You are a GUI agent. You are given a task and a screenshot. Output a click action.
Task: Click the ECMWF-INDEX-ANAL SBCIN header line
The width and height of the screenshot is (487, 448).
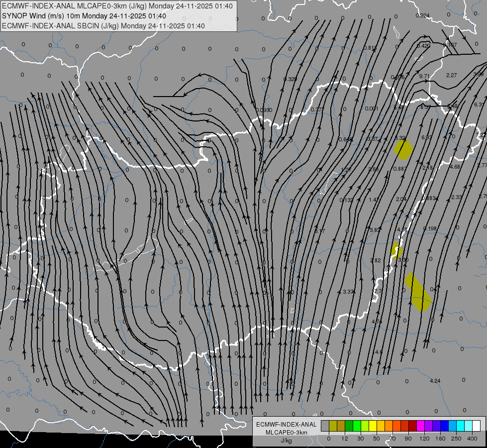pos(103,26)
